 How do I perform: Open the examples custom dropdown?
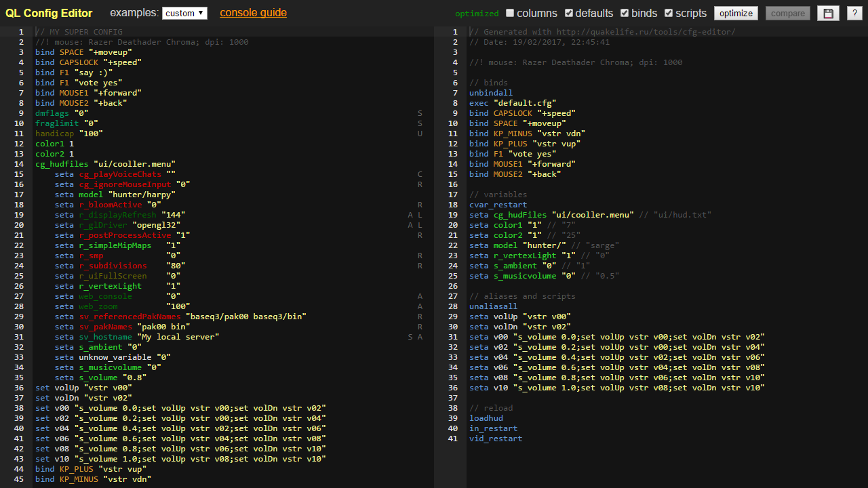[184, 13]
